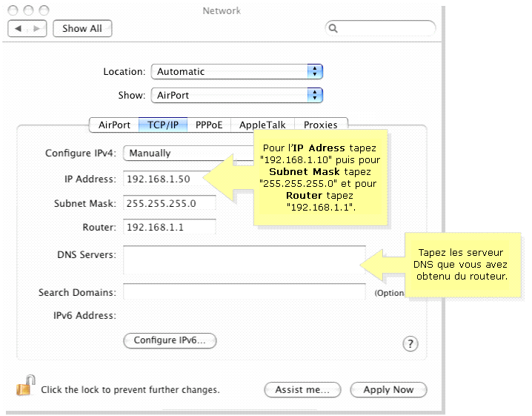532x416 pixels.
Task: Click the back arrow in the toolbar
Action: tap(19, 28)
